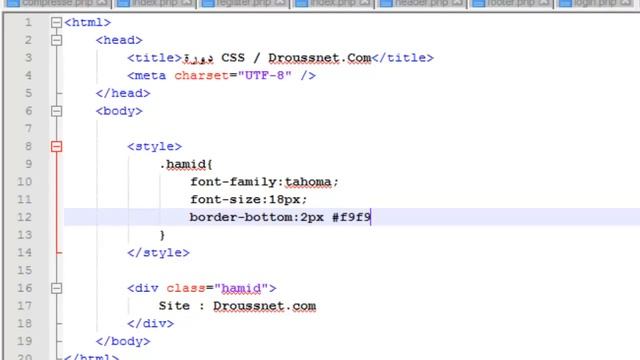The height and width of the screenshot is (360, 640).
Task: Click the closing </body> tag
Action: (x=123, y=341)
